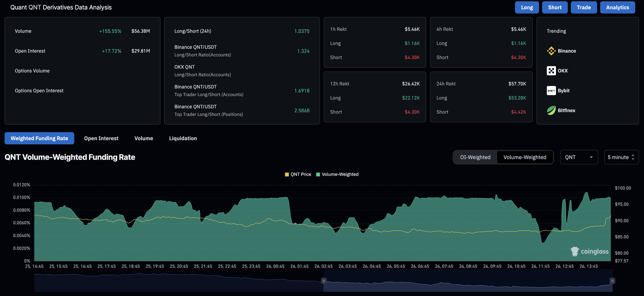The image size is (644, 296).
Task: Toggle the Volume-Weighted legend series
Action: click(338, 174)
